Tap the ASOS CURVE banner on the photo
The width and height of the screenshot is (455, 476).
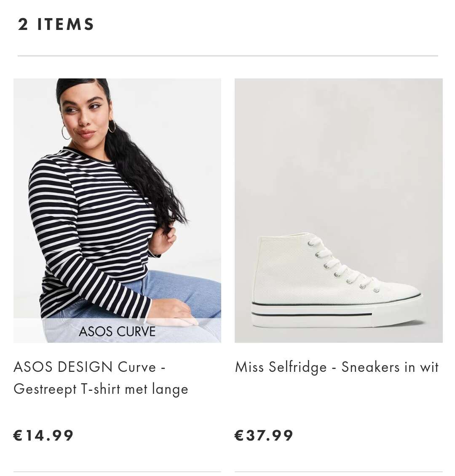pos(117,331)
